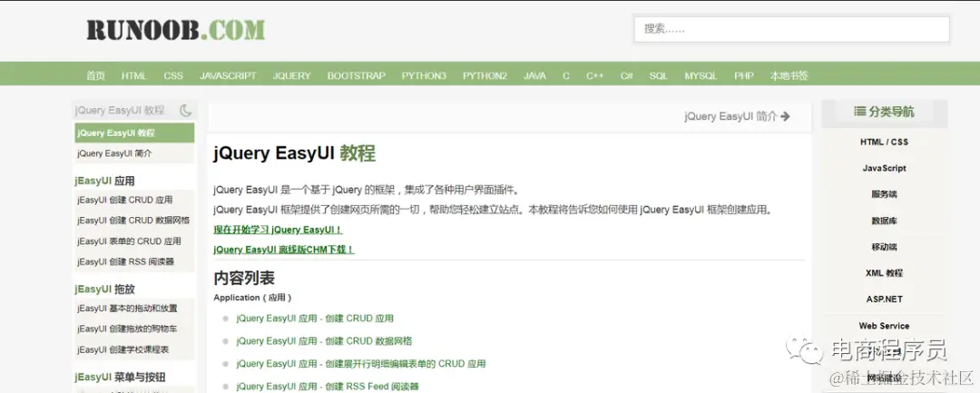
Task: Open 首页 in the navigation bar
Action: tap(95, 75)
